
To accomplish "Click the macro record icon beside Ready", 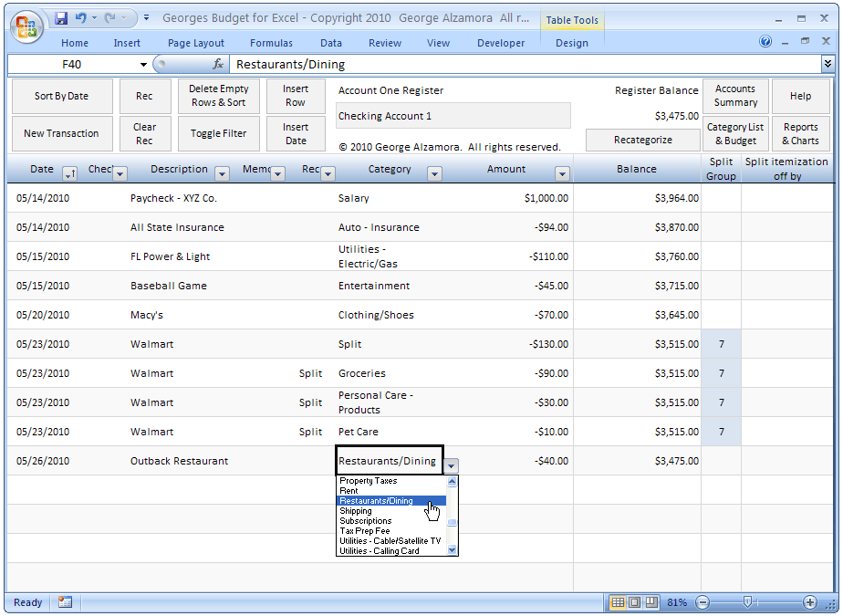I will point(63,602).
